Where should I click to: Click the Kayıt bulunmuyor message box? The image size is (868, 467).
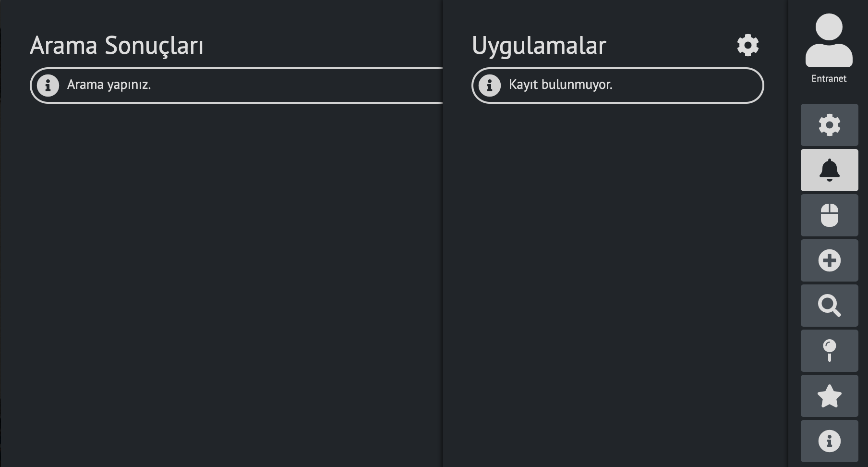617,86
